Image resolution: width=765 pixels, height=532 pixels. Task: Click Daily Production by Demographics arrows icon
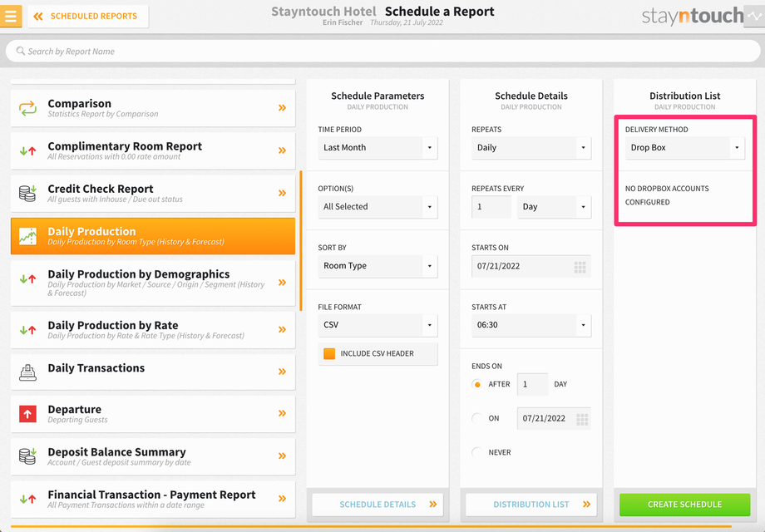point(27,279)
